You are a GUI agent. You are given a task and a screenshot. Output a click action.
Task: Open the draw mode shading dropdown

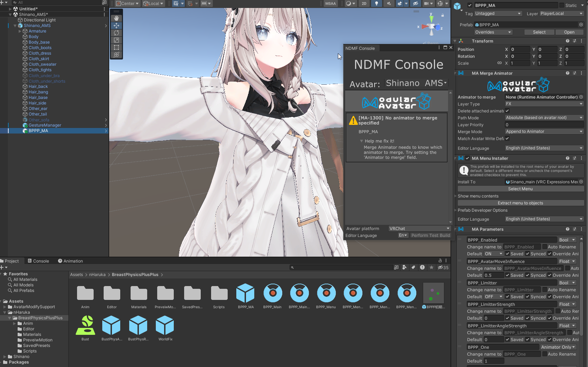coord(351,3)
